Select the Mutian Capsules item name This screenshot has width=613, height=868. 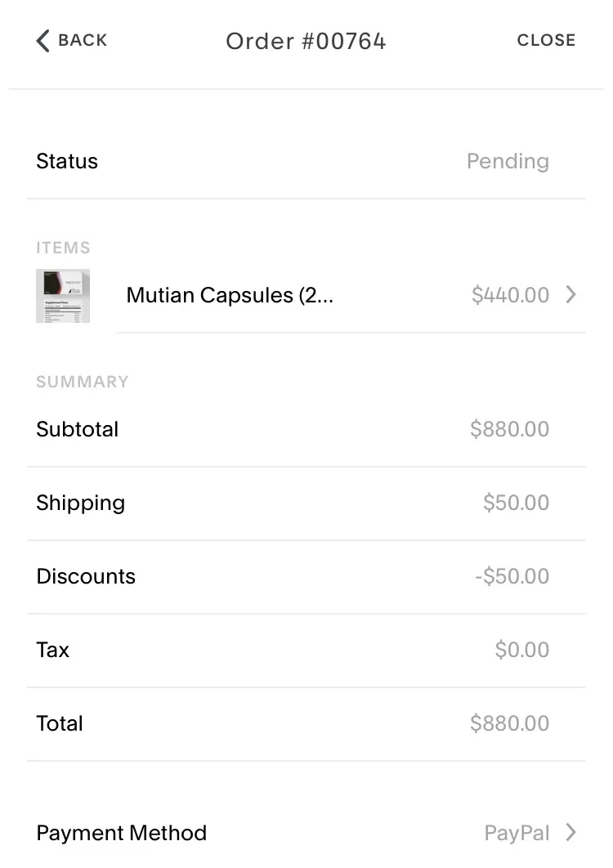[x=230, y=295]
